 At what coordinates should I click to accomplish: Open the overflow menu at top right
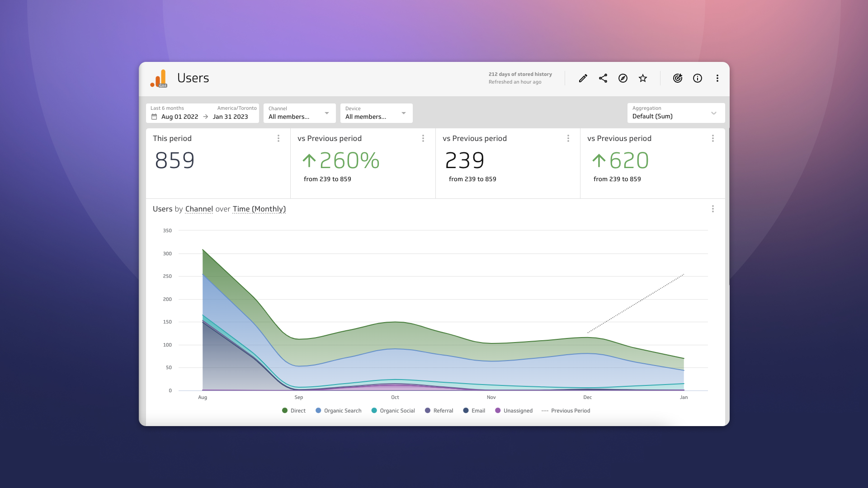[717, 78]
